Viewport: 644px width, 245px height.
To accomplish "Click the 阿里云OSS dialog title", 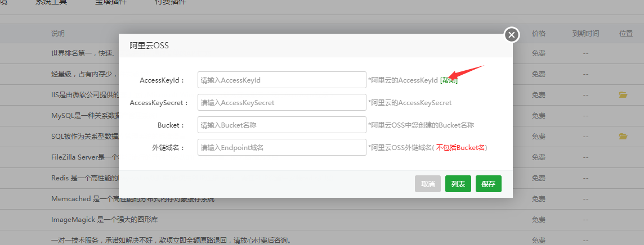I will click(x=149, y=46).
